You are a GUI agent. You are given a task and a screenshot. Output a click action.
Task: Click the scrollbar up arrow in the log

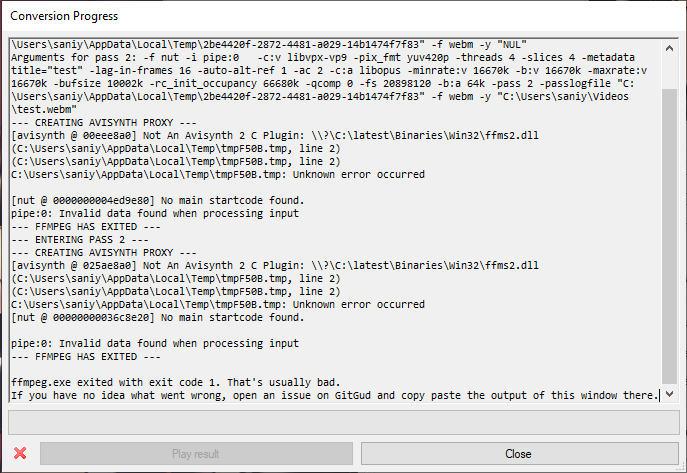(669, 48)
